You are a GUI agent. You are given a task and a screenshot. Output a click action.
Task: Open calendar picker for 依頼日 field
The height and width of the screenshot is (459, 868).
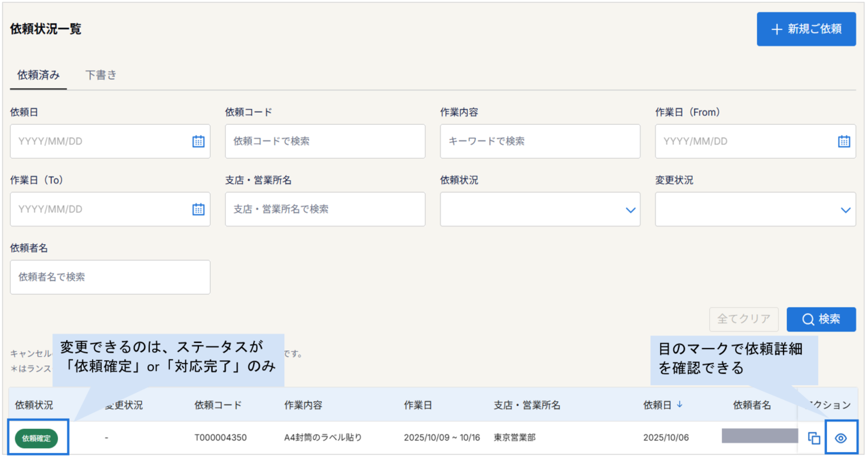point(198,141)
